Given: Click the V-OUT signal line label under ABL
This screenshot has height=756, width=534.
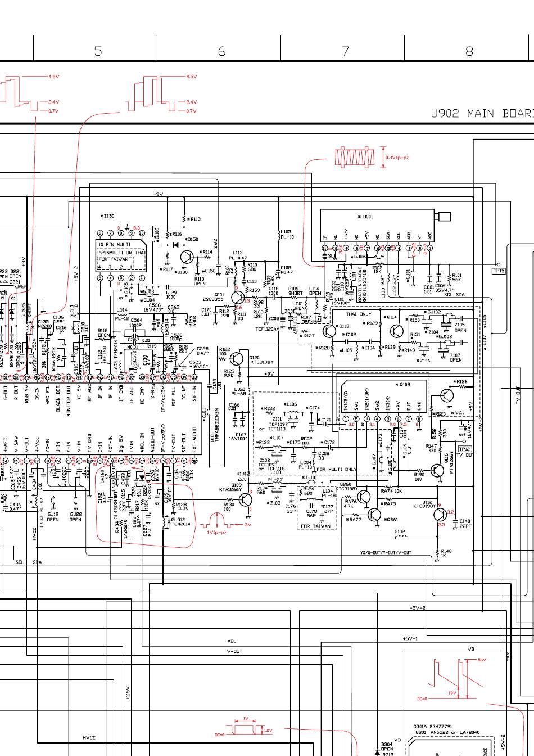Looking at the screenshot, I should pyautogui.click(x=234, y=651).
